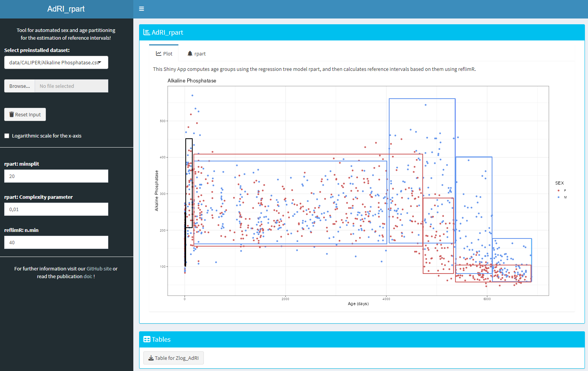
Task: Click the Browse... file button
Action: [20, 86]
